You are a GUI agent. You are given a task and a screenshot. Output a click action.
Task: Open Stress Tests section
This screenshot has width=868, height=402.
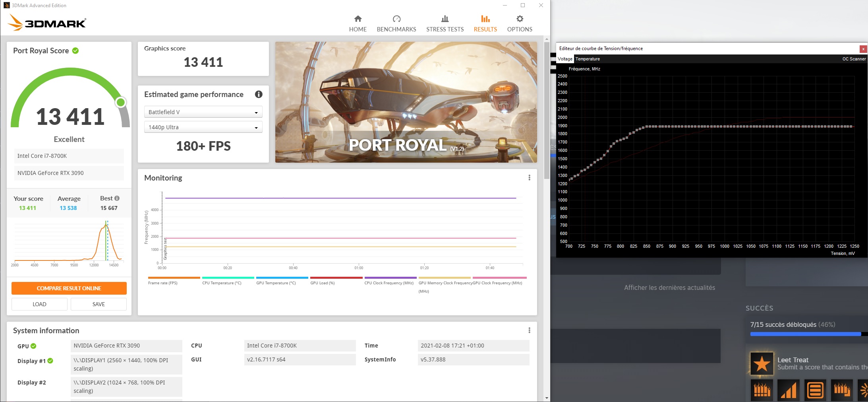pyautogui.click(x=445, y=23)
